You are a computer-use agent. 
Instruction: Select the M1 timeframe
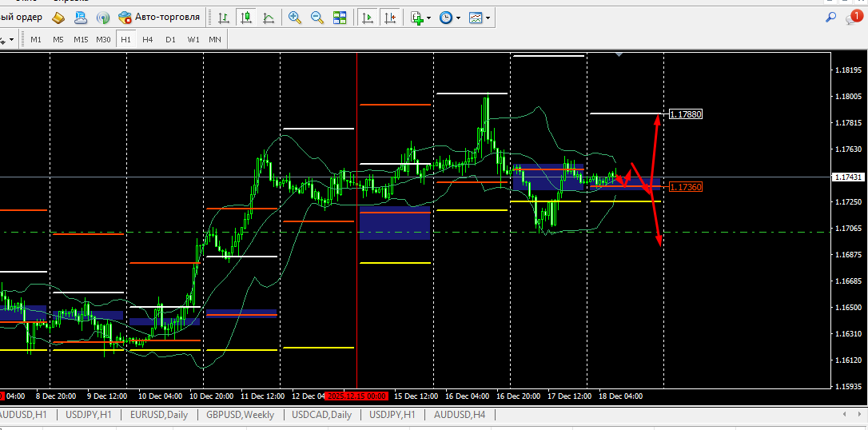pos(36,40)
